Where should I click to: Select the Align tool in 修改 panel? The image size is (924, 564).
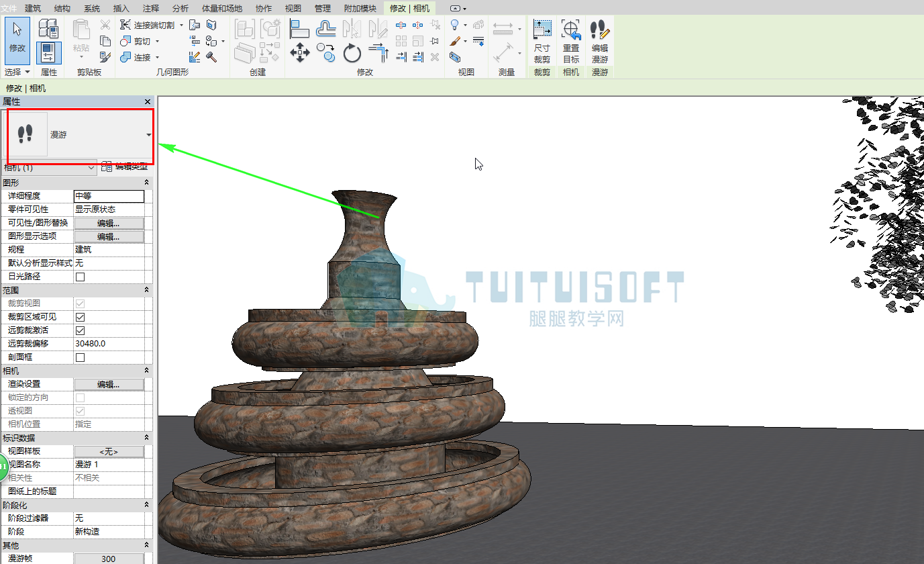tap(299, 28)
